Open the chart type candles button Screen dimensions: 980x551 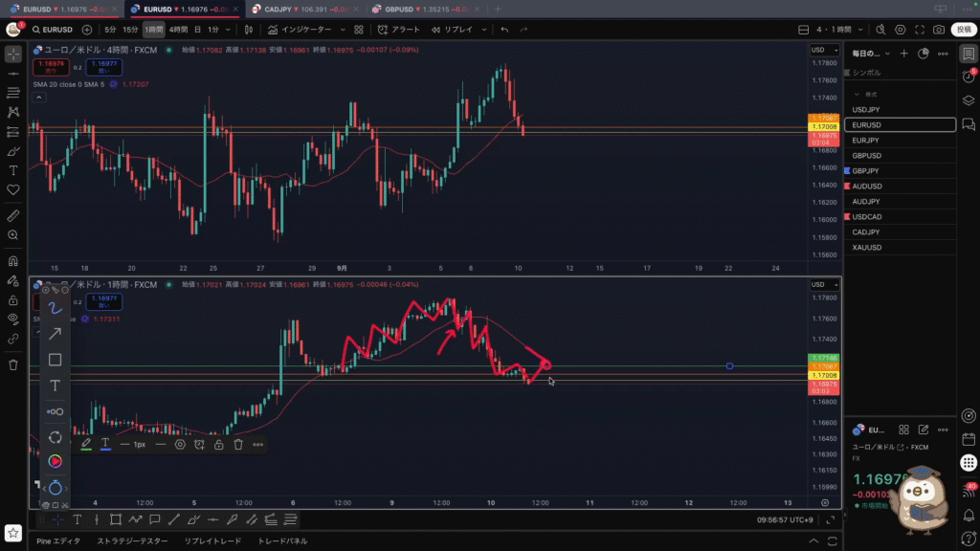(249, 30)
